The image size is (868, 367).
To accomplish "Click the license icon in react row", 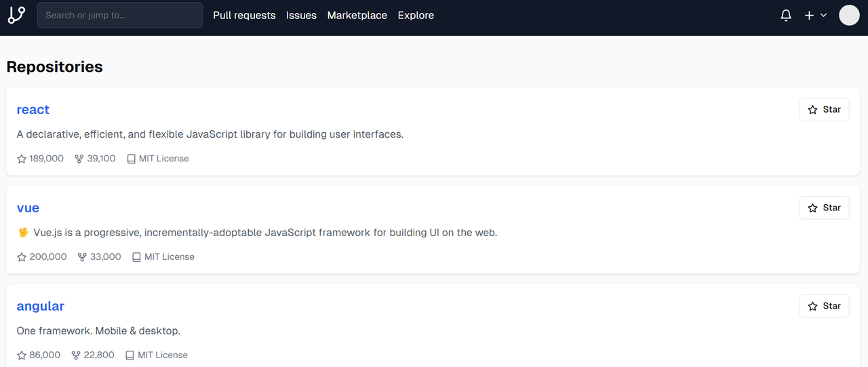I will (x=132, y=159).
